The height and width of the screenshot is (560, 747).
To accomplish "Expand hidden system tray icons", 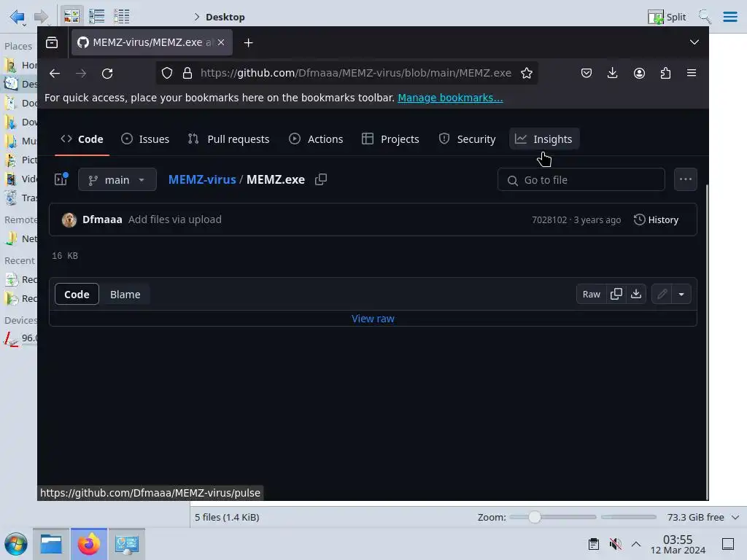I will 636,544.
